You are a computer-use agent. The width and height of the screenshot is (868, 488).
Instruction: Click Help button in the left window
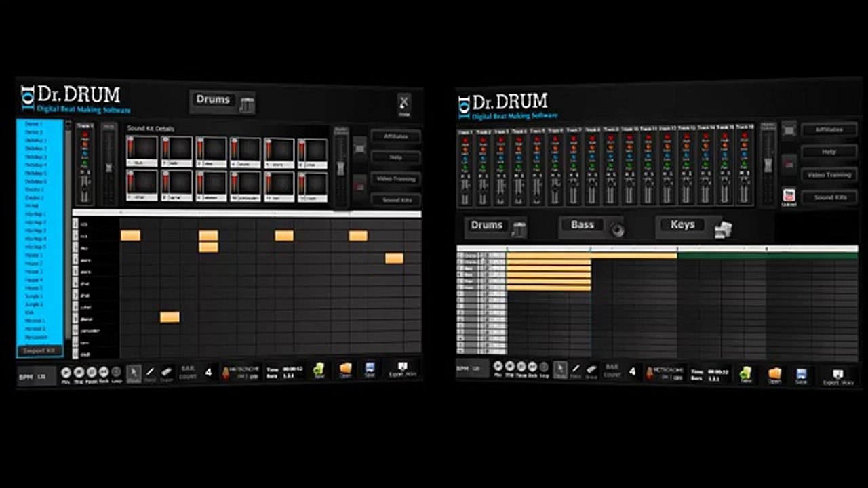[x=396, y=157]
